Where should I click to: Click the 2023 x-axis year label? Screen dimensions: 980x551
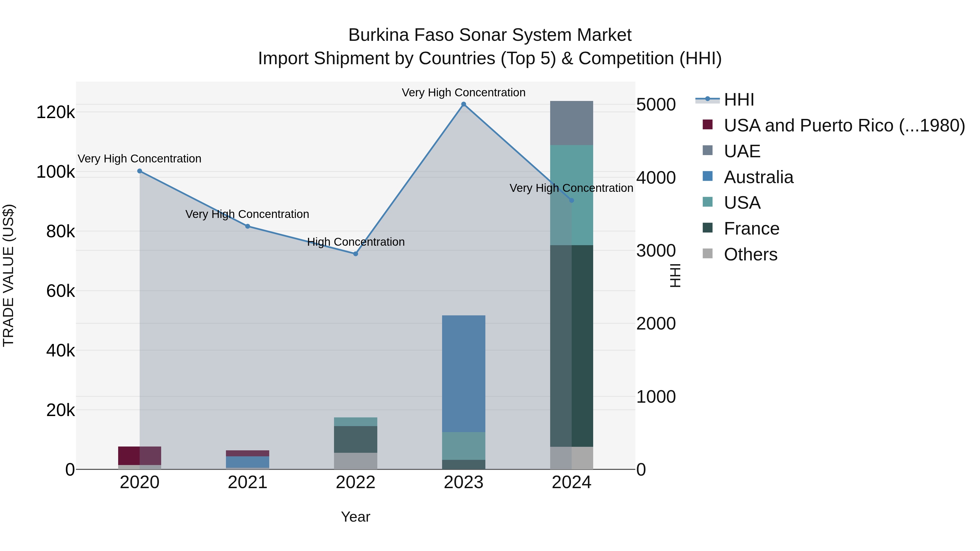(464, 482)
